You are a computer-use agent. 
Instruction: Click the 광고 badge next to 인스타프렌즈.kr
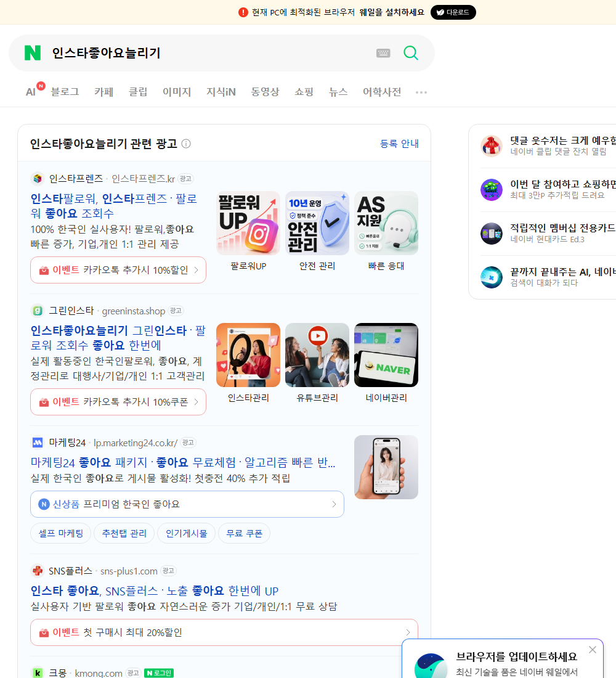coord(185,179)
